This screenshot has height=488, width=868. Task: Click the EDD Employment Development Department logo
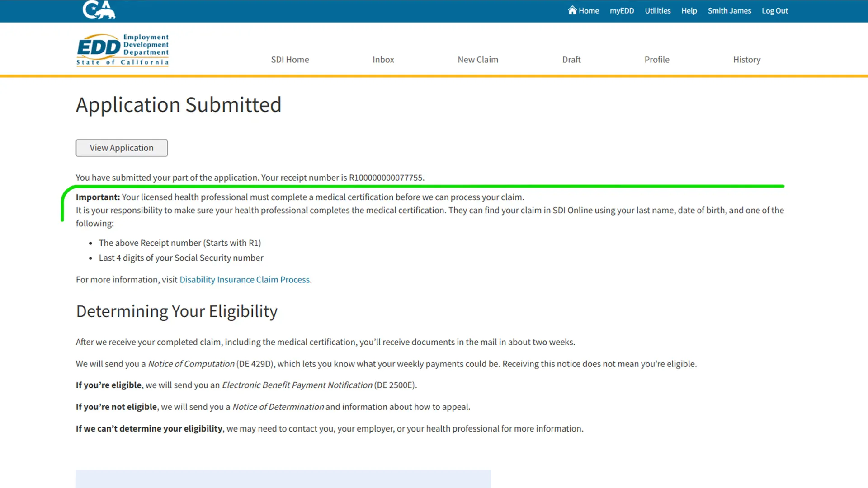123,50
